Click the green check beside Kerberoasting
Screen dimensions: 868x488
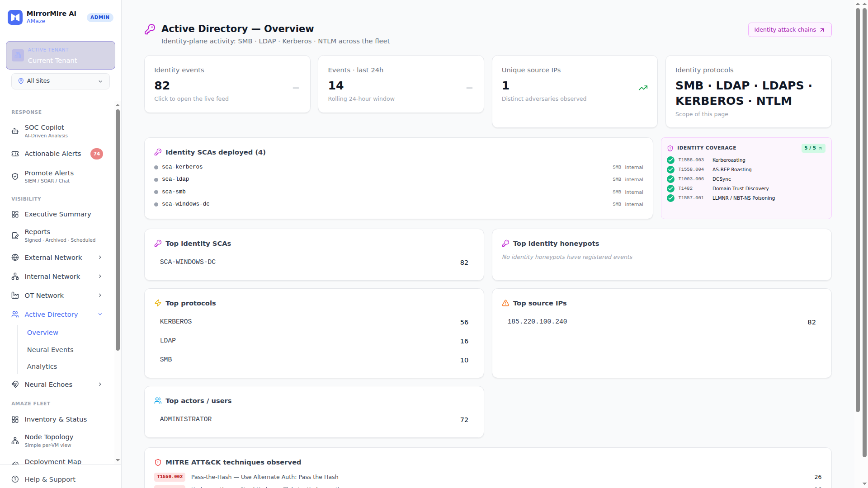(670, 160)
